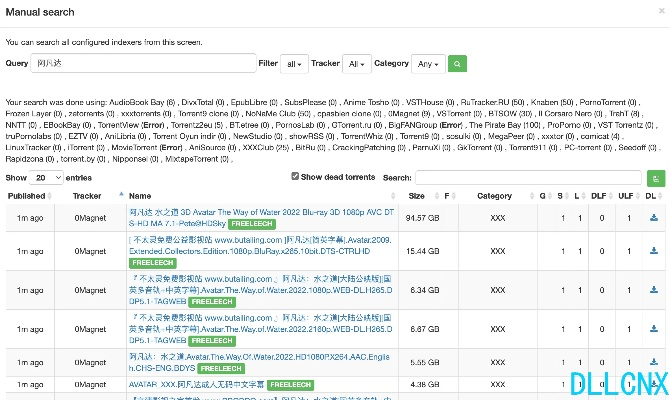
Task: Download the 4.38 GB torrent
Action: pyautogui.click(x=654, y=384)
